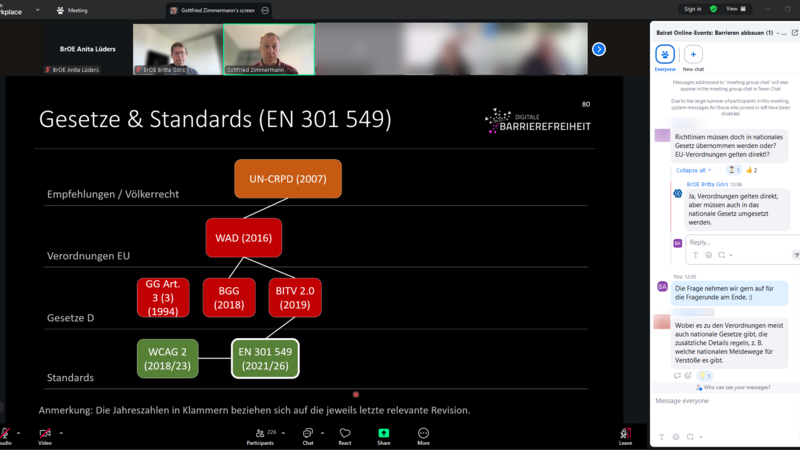Image resolution: width=800 pixels, height=450 pixels.
Task: Collapse all replies in thread
Action: pyautogui.click(x=692, y=170)
